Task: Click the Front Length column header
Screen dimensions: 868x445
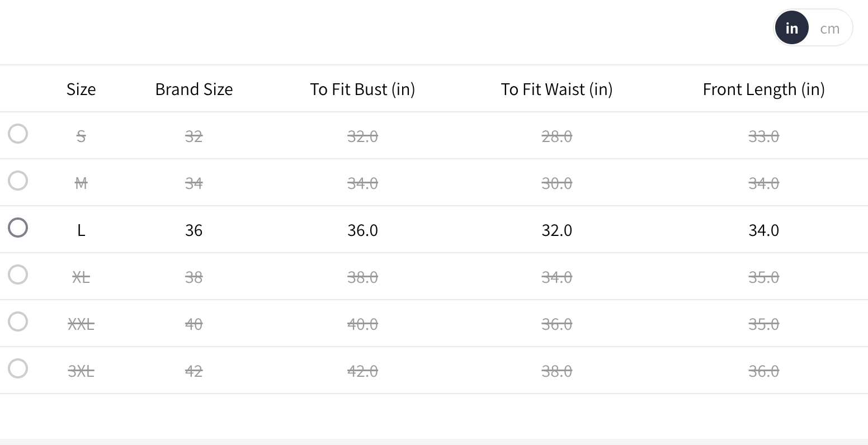Action: (763, 89)
